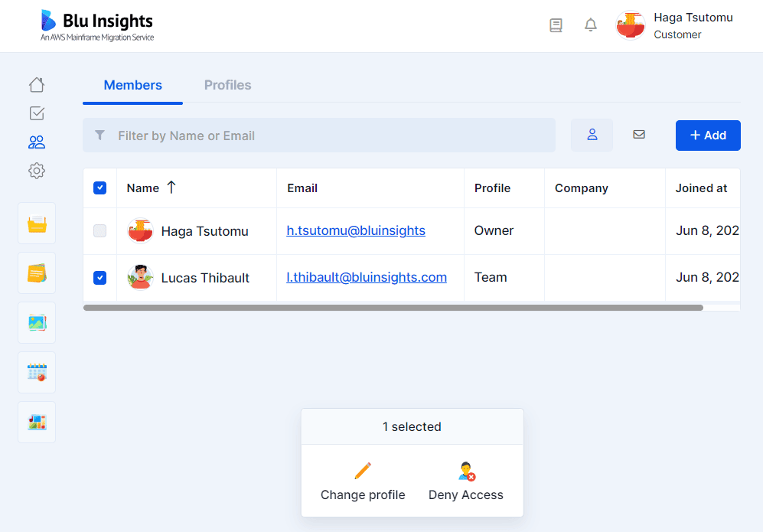Image resolution: width=763 pixels, height=532 pixels.
Task: Focus the Filter by Name or Email field
Action: [329, 135]
